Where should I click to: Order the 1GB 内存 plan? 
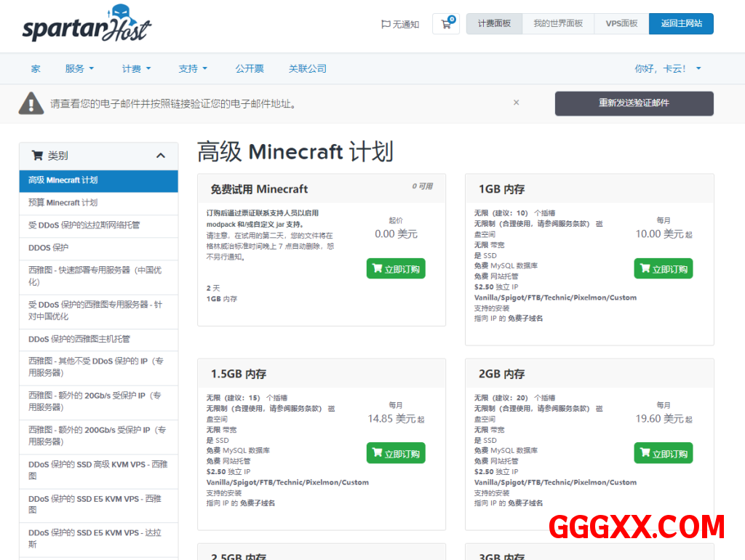click(663, 269)
